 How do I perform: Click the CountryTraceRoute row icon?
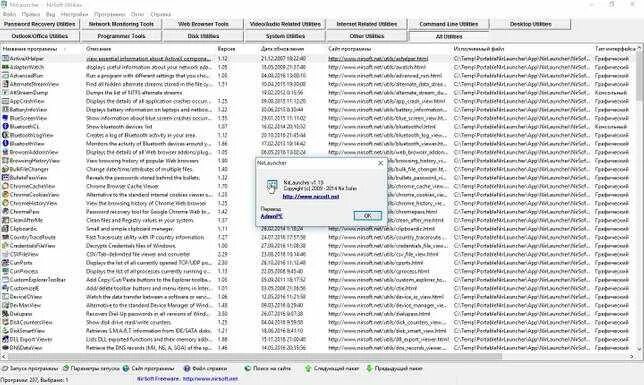click(x=5, y=237)
